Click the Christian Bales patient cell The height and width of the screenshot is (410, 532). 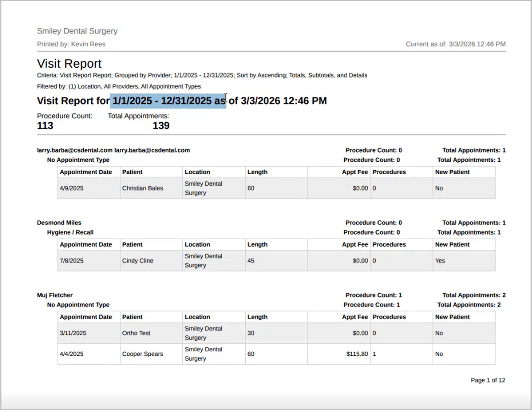point(142,188)
